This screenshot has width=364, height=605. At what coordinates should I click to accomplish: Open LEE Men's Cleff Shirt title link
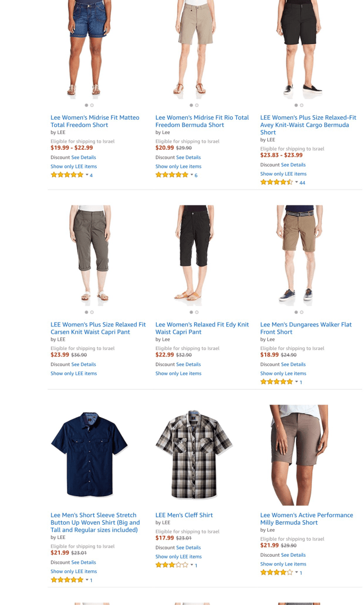[184, 515]
